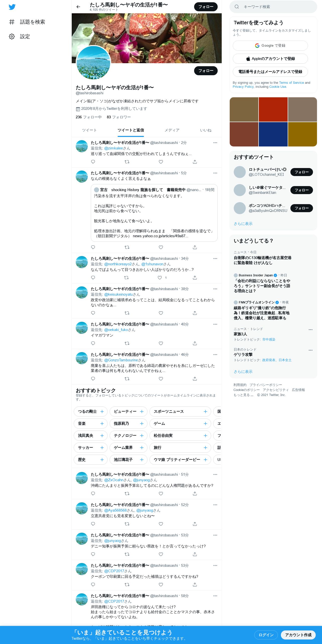
Task: Focus the キーワード検索 search field
Action: pos(273,7)
